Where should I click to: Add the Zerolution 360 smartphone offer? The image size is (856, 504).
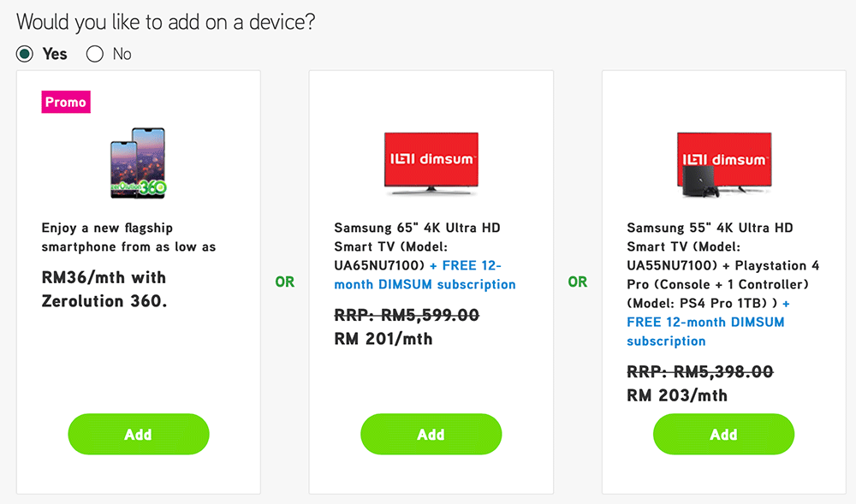[138, 434]
